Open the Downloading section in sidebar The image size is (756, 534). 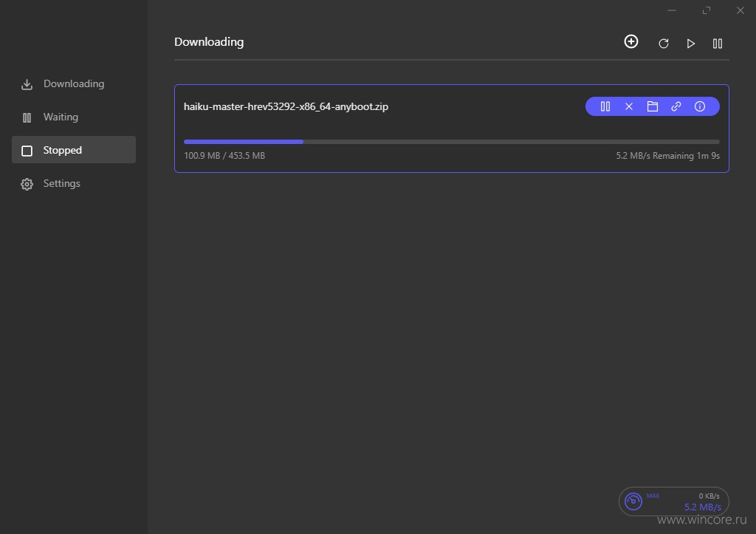coord(74,84)
